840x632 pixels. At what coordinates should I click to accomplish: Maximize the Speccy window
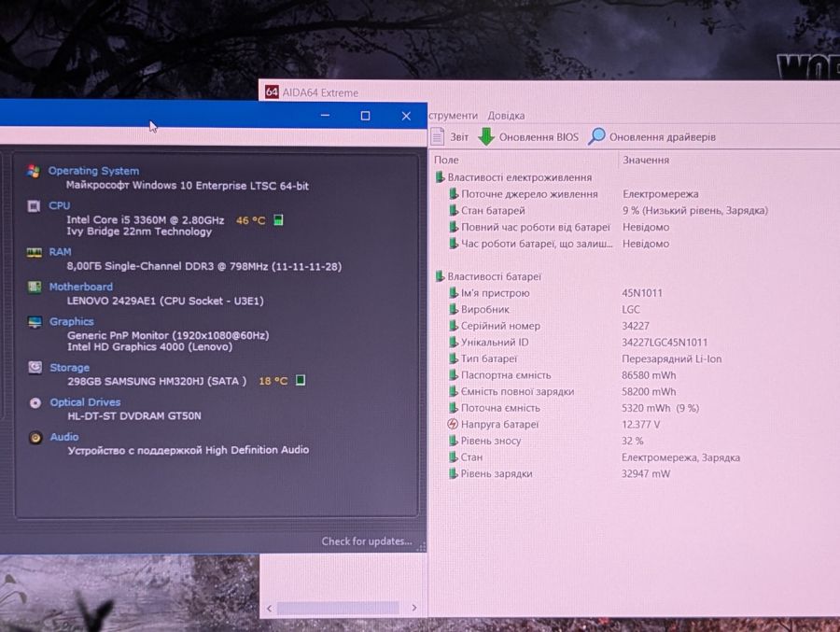pos(365,116)
